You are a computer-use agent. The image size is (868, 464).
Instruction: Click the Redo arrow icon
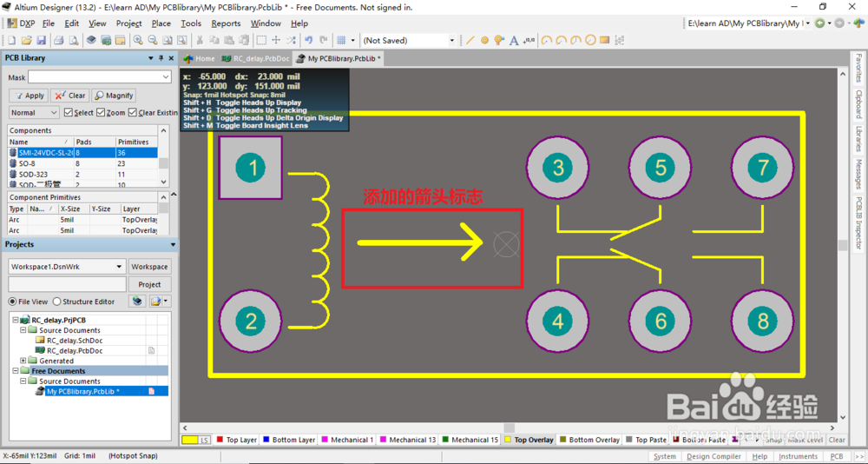coord(324,41)
